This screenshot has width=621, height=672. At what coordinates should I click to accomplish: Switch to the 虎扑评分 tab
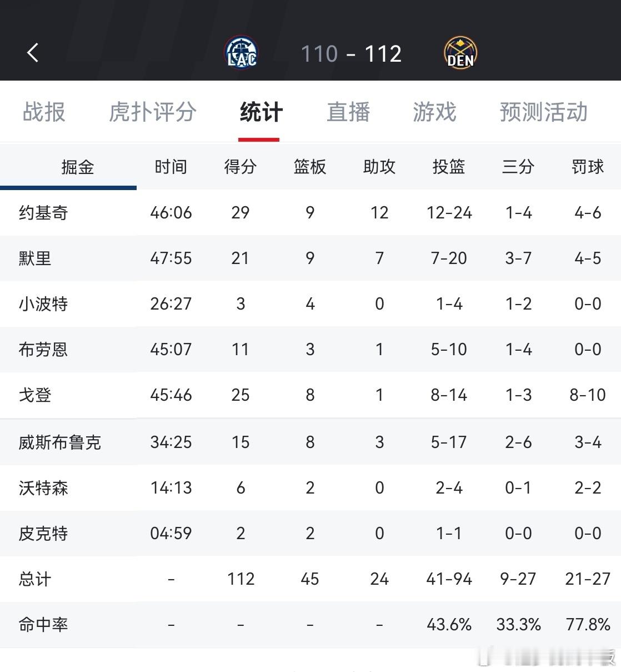153,112
